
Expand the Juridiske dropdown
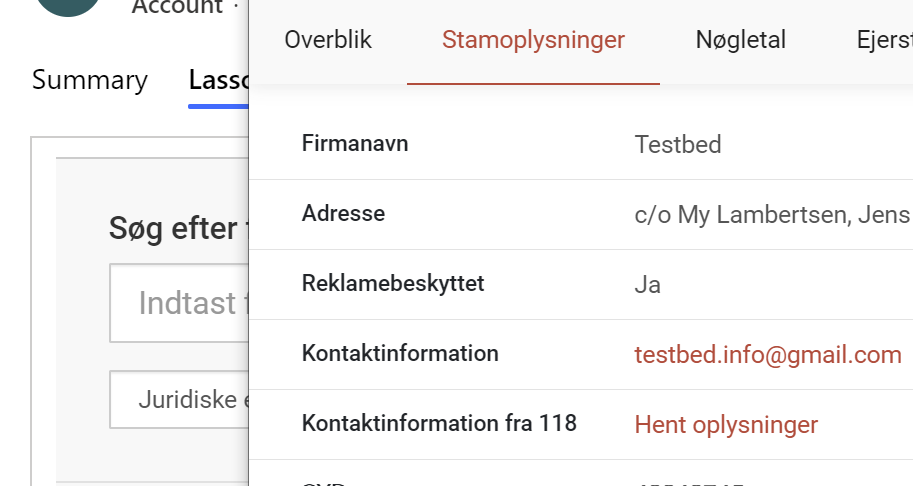coord(180,400)
